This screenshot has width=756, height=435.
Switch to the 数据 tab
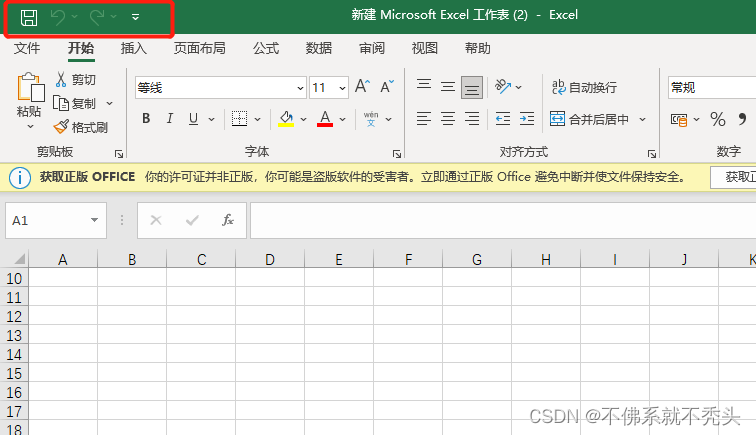[x=319, y=48]
